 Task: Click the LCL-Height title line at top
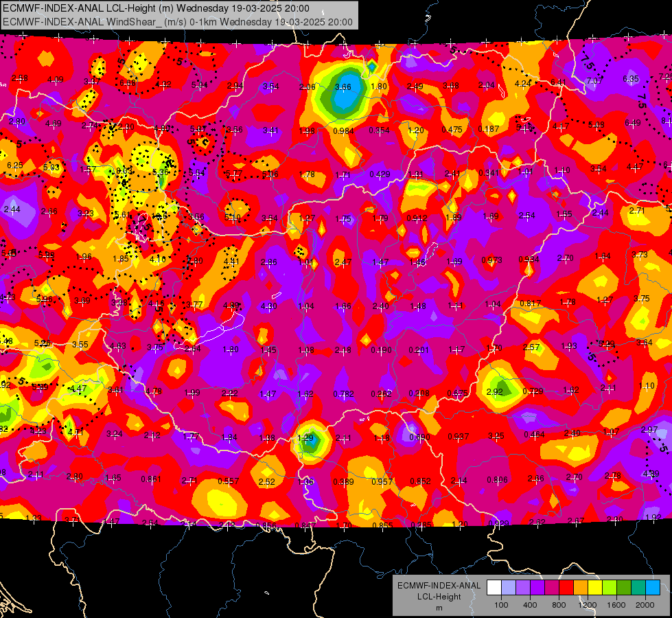tap(156, 8)
